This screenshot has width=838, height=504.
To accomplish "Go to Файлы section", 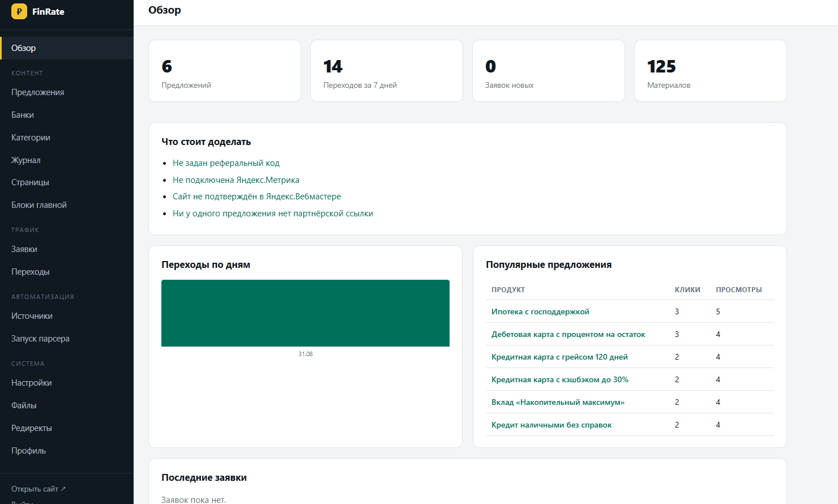I will click(x=67, y=405).
